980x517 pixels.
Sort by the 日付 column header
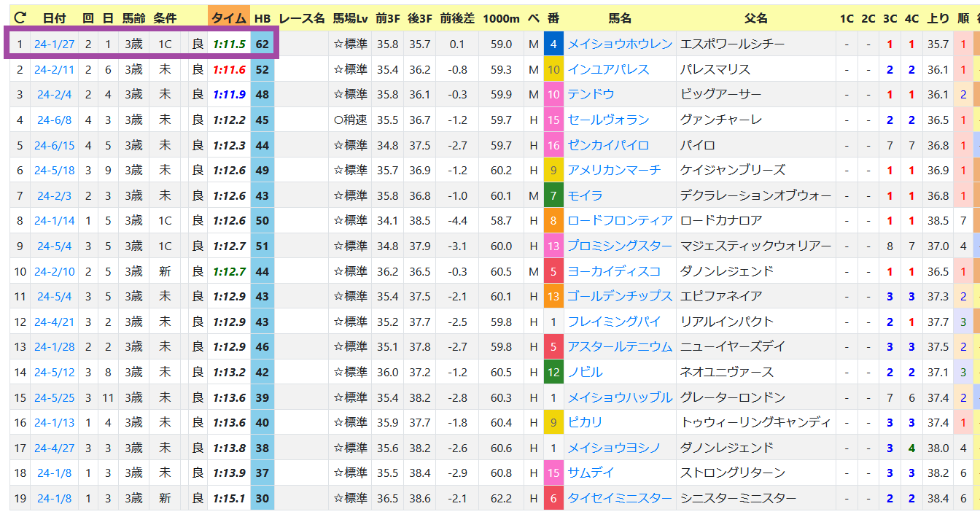click(x=55, y=18)
